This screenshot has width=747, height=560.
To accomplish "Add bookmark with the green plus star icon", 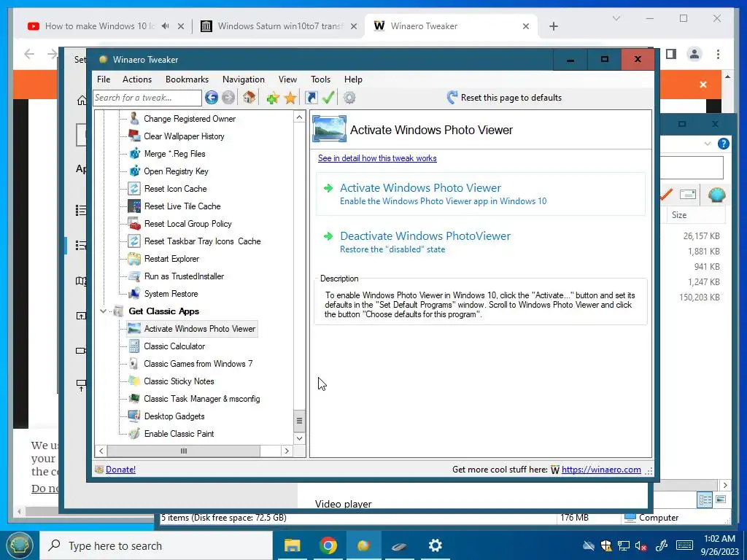I will (x=273, y=98).
